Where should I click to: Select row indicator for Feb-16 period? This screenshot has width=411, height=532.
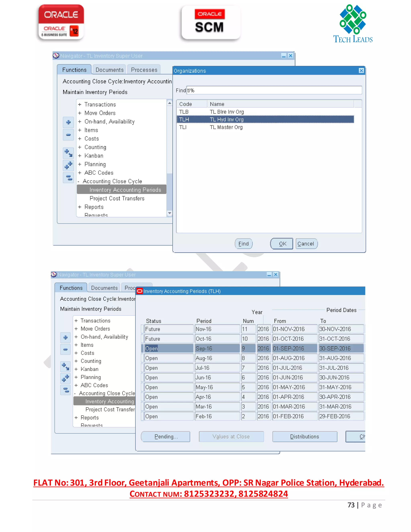pos(142,416)
